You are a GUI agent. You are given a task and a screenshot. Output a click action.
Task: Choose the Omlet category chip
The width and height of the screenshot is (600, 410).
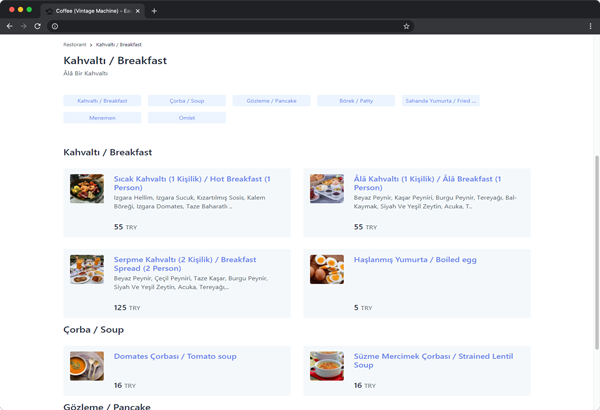pyautogui.click(x=186, y=118)
